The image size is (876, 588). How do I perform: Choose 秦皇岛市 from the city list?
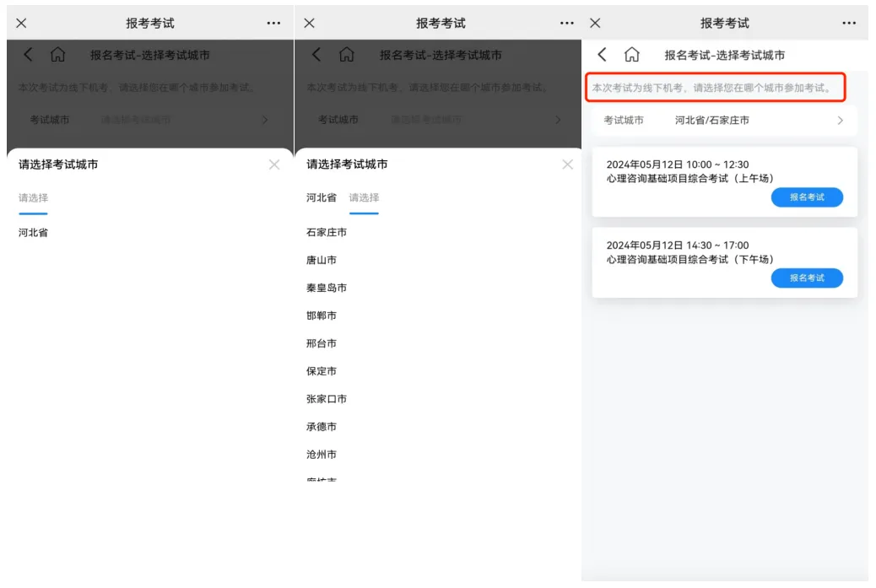(327, 289)
